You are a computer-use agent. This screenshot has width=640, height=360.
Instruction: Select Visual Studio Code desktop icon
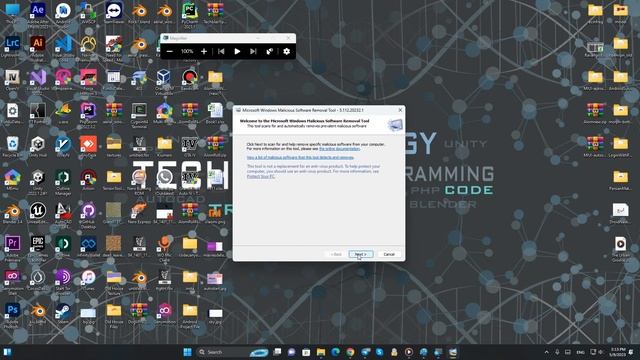(63, 46)
